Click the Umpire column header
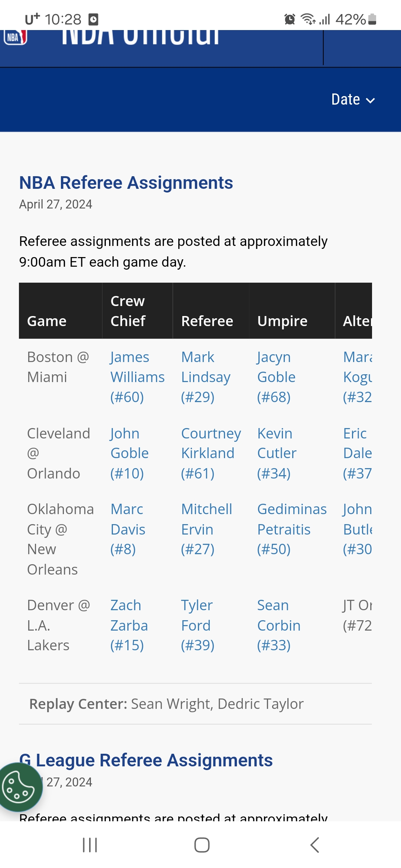The image size is (401, 868). pyautogui.click(x=282, y=321)
